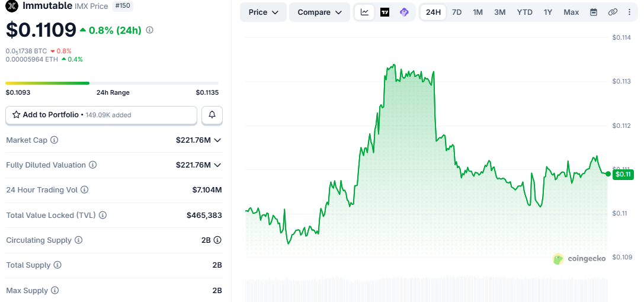Select the YTD time range
644x302 pixels.
point(524,12)
